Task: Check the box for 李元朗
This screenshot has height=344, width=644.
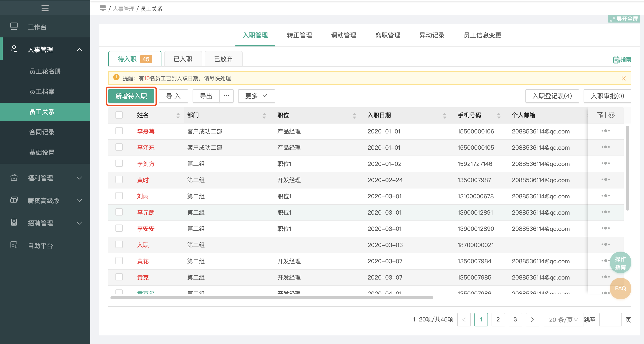Action: [119, 212]
